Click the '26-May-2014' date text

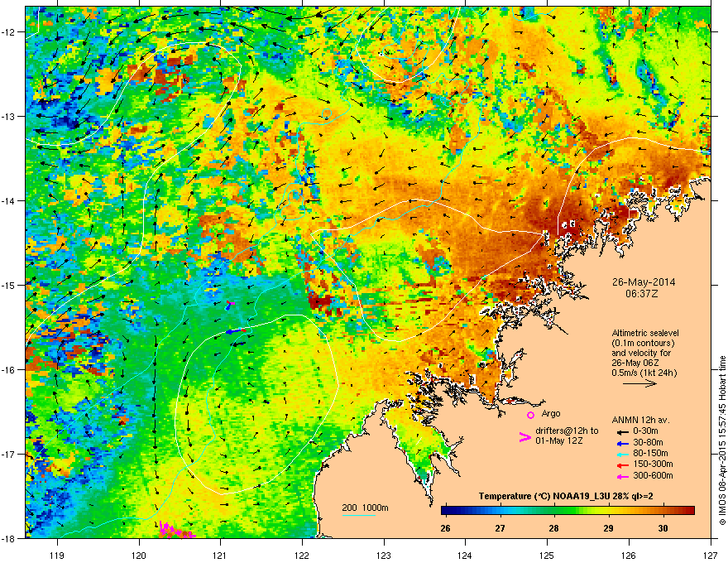pos(644,282)
